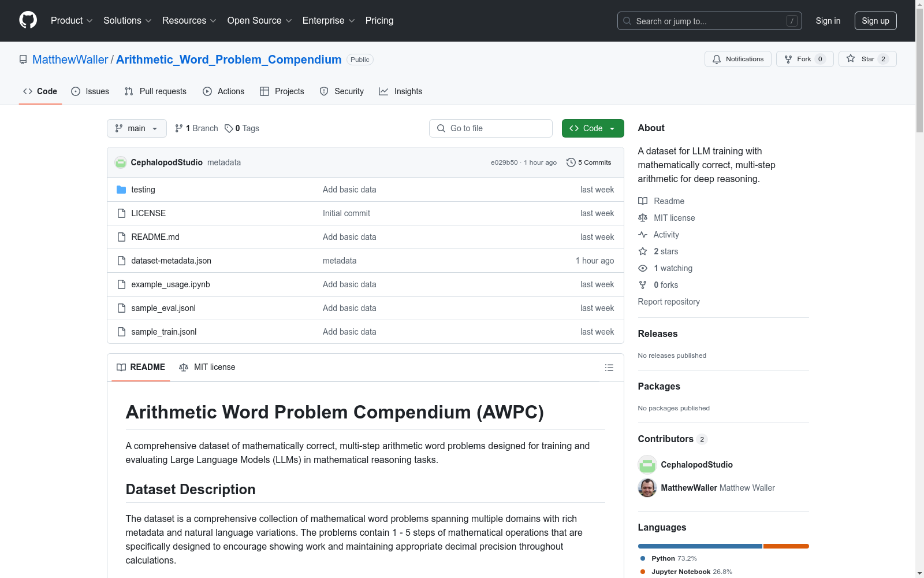The width and height of the screenshot is (924, 578).
Task: Click the repository icon beside MatthewWaller
Action: pyautogui.click(x=23, y=60)
